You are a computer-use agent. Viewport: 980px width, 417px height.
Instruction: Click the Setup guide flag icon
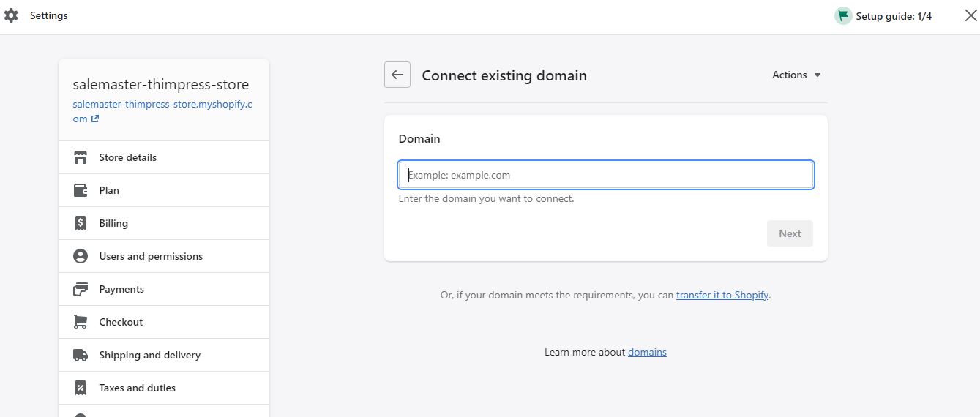(x=843, y=15)
